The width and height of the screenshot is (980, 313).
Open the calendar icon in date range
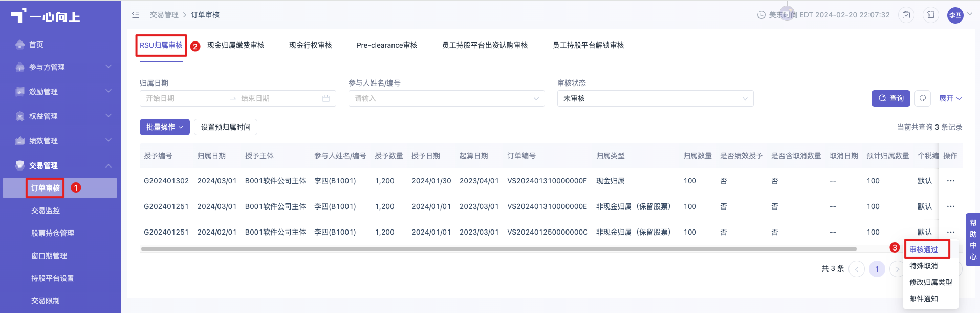click(326, 98)
